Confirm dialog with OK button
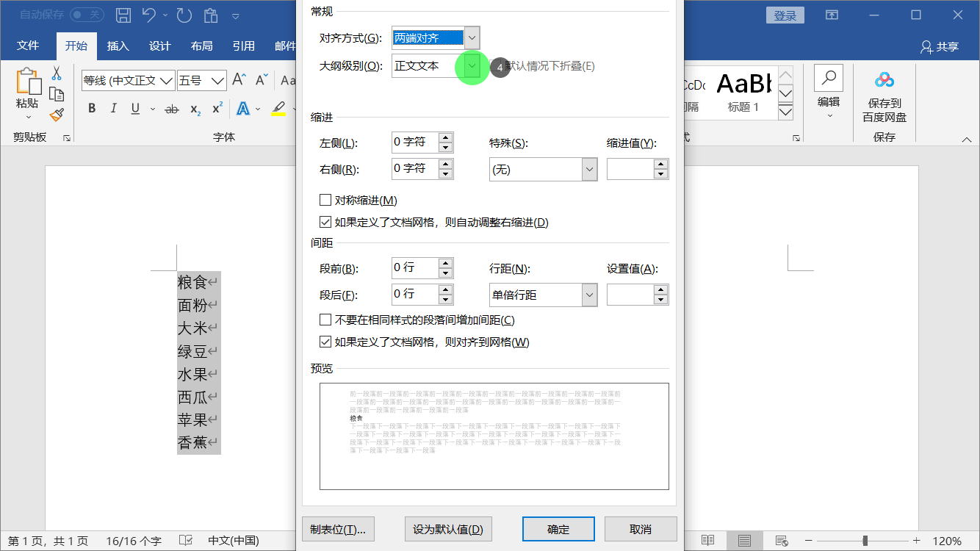This screenshot has height=551, width=980. tap(558, 529)
